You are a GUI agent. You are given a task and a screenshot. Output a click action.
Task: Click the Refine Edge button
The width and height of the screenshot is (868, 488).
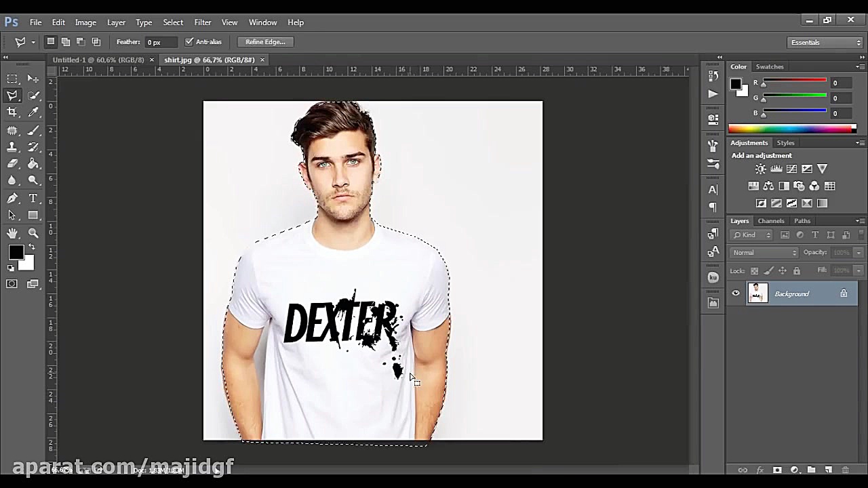265,42
